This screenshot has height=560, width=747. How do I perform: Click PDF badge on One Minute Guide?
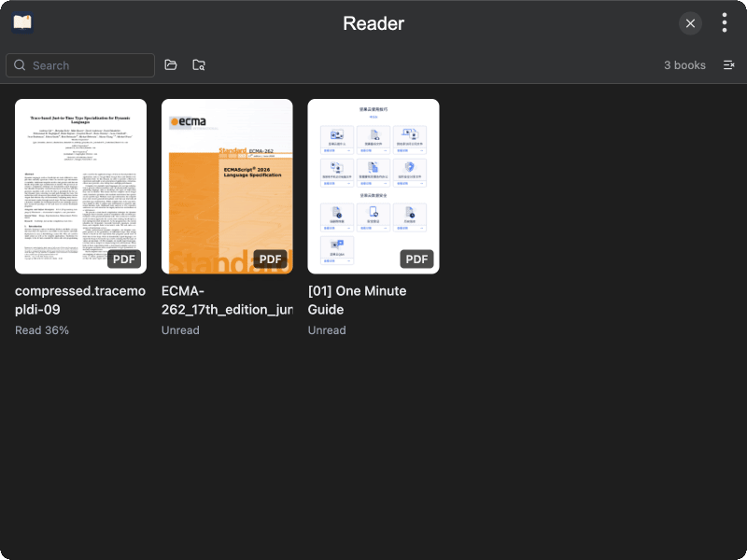416,259
